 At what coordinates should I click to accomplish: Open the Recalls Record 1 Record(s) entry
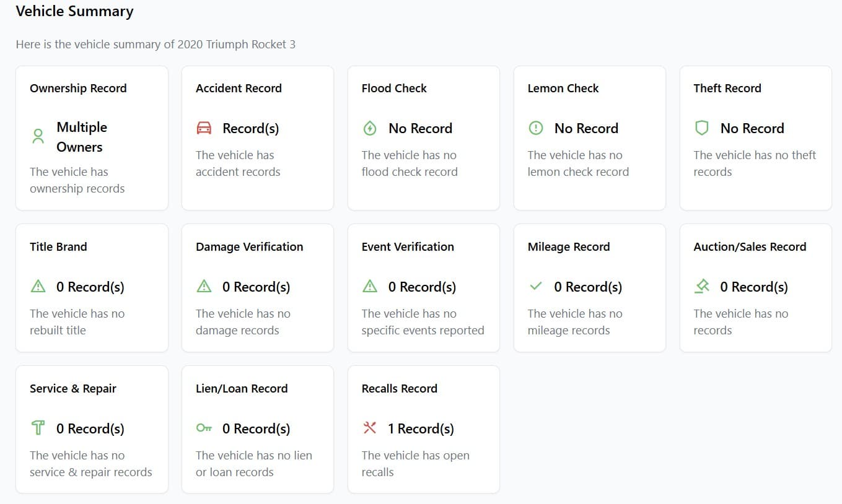point(421,428)
